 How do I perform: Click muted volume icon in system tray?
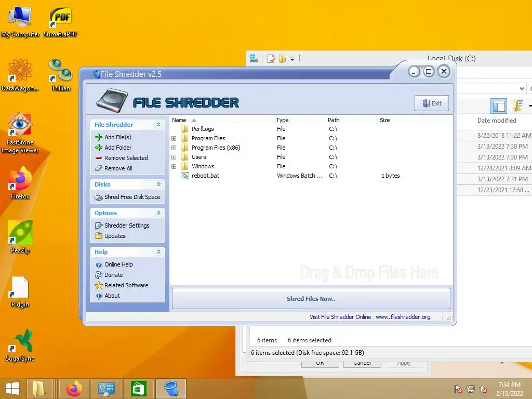(483, 389)
